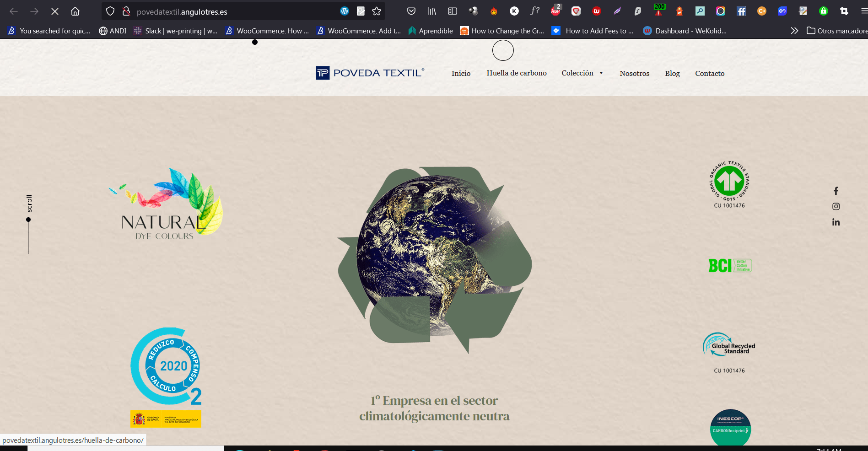868x451 pixels.
Task: Open 'You searched for quic...' bookmark
Action: coord(49,31)
